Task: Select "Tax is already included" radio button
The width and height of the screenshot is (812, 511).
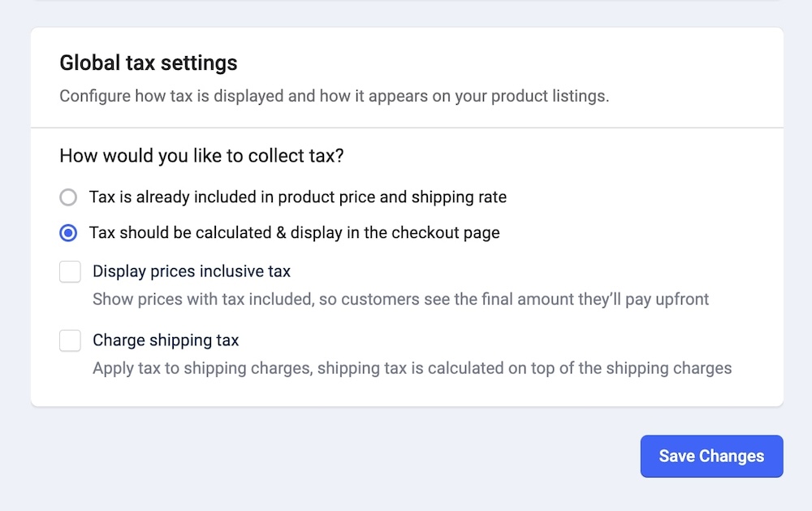Action: point(68,197)
